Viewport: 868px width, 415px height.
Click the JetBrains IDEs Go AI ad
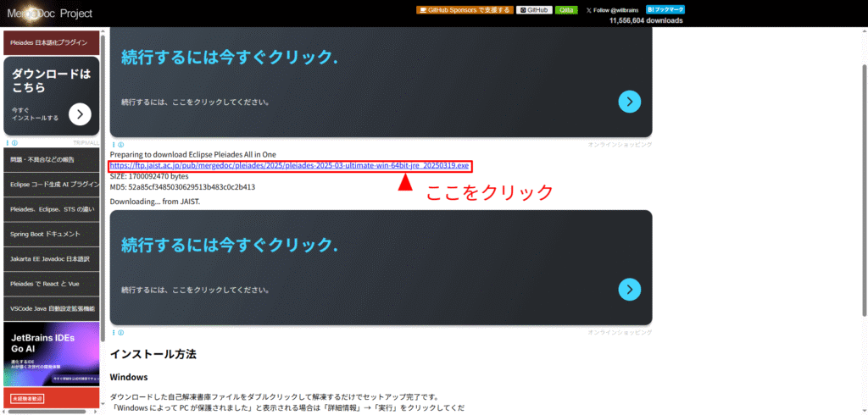tap(52, 354)
